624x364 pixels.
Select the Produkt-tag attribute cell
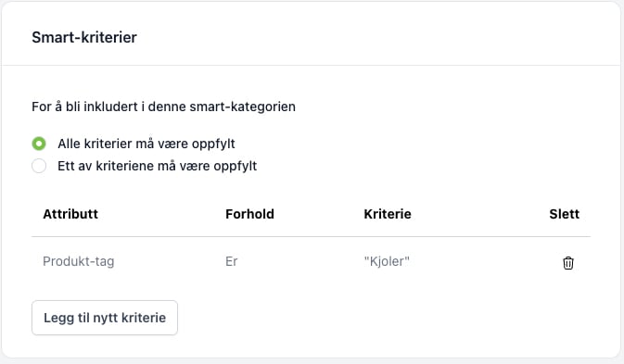point(79,261)
